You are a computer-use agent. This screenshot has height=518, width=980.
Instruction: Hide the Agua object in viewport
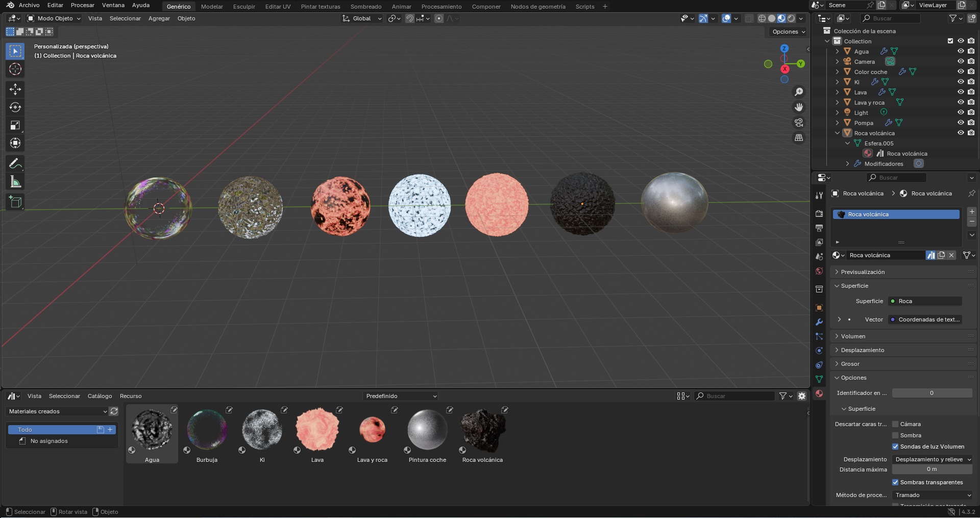pyautogui.click(x=961, y=51)
